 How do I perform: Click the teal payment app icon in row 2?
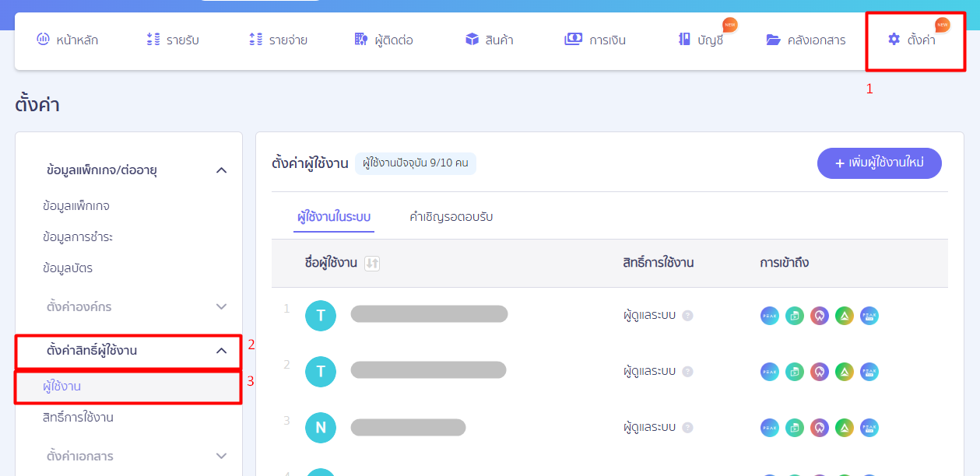795,372
